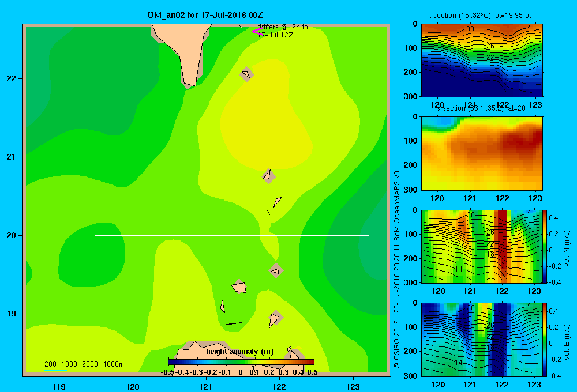Click the magenta drifter arrow marker
The width and height of the screenshot is (577, 392).
coord(257,32)
